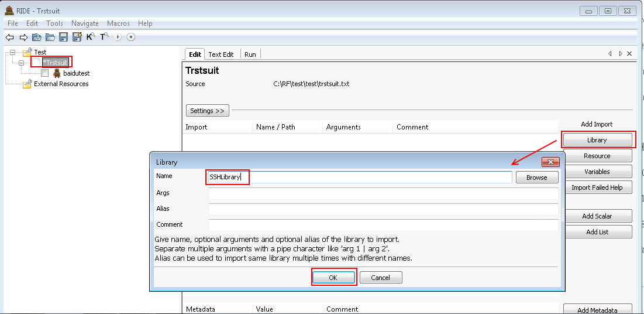The height and width of the screenshot is (314, 644).
Task: Select the *Trstsuit tree item
Action: [56, 63]
